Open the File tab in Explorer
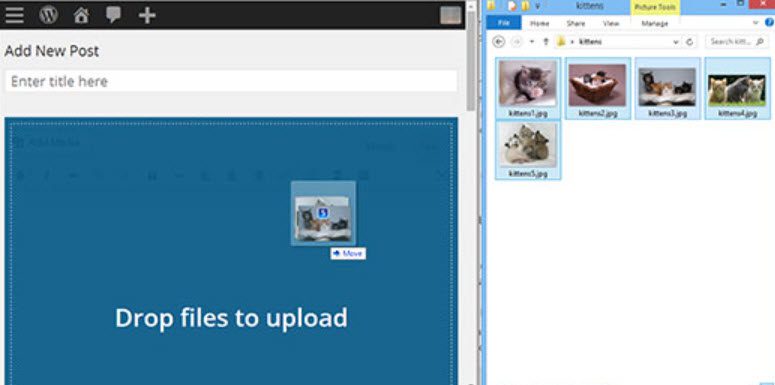Screen dimensions: 775x385 click(504, 23)
